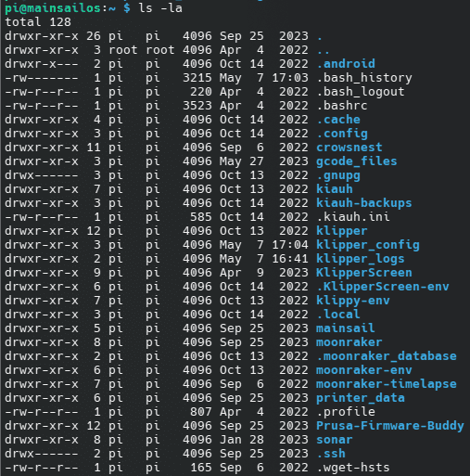Select the .wget-hsts file name
Image resolution: width=470 pixels, height=476 pixels.
pyautogui.click(x=353, y=468)
